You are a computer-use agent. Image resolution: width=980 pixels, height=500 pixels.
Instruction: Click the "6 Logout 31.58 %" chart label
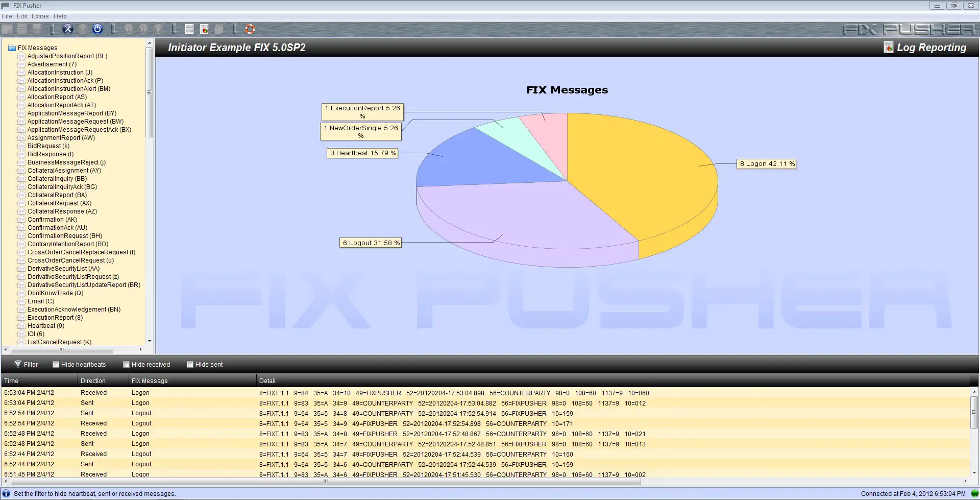click(x=371, y=243)
